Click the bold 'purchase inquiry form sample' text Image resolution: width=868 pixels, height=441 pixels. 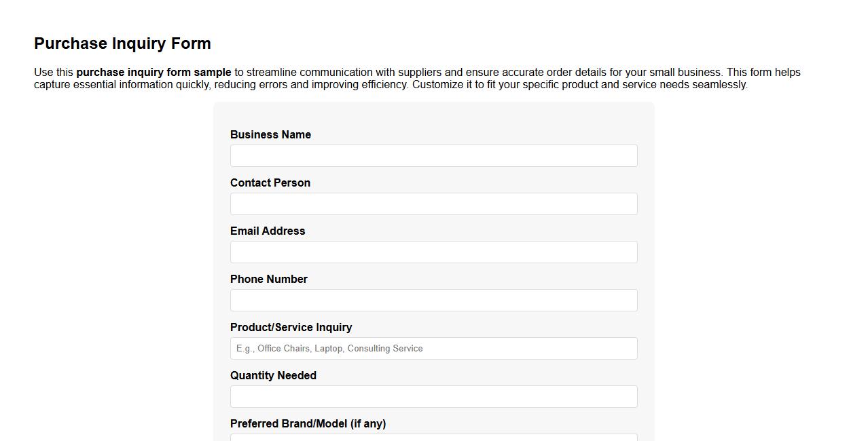[154, 72]
